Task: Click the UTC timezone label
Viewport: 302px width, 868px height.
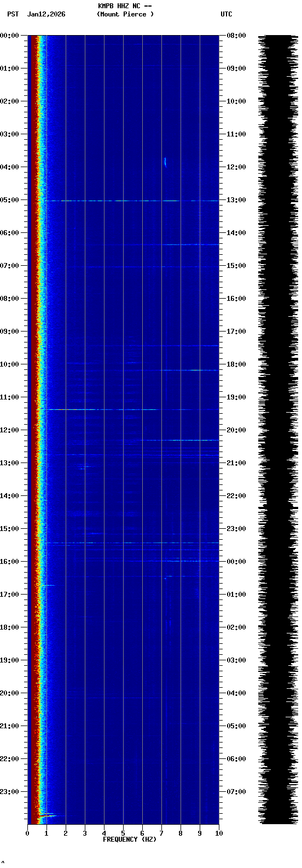Action: pyautogui.click(x=226, y=14)
